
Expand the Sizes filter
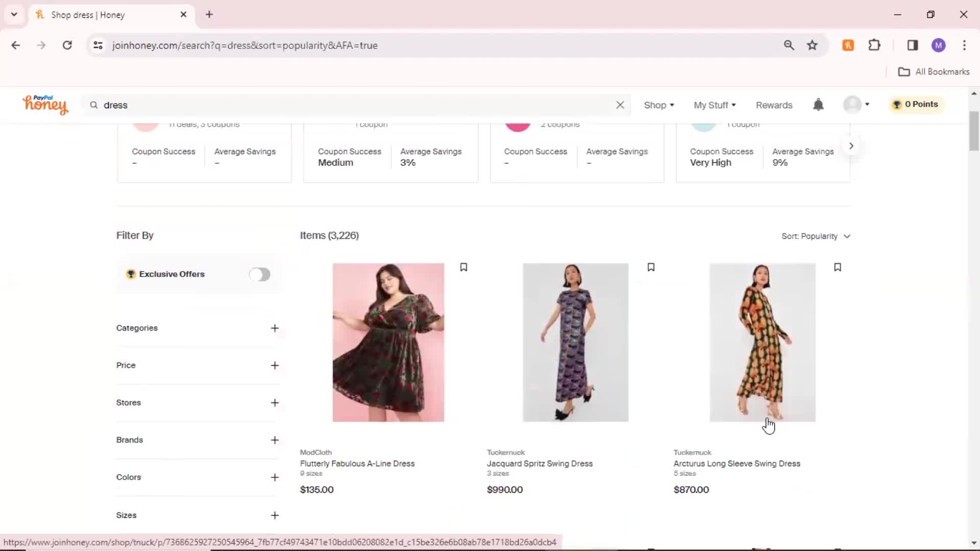pyautogui.click(x=198, y=515)
